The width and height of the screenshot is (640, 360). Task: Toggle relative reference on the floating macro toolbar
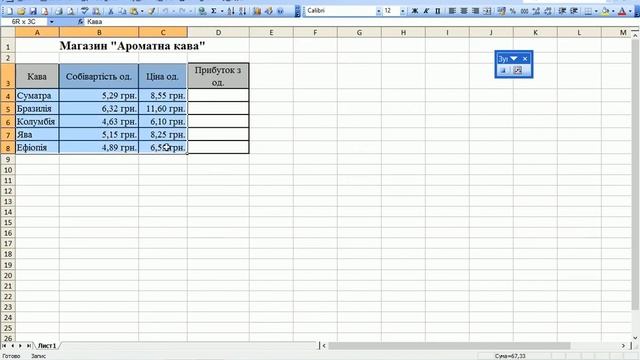(x=518, y=71)
